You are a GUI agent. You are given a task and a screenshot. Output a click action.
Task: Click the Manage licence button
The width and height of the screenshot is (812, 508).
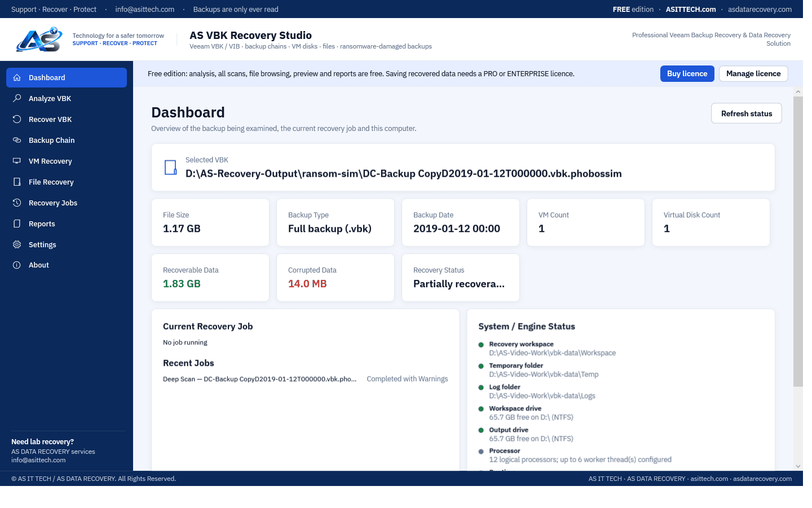[x=753, y=74]
